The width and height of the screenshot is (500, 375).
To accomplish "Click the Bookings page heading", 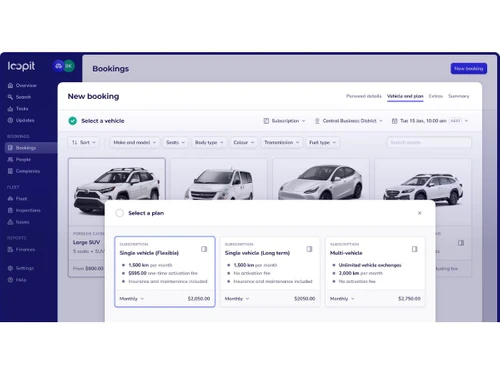I will point(111,69).
